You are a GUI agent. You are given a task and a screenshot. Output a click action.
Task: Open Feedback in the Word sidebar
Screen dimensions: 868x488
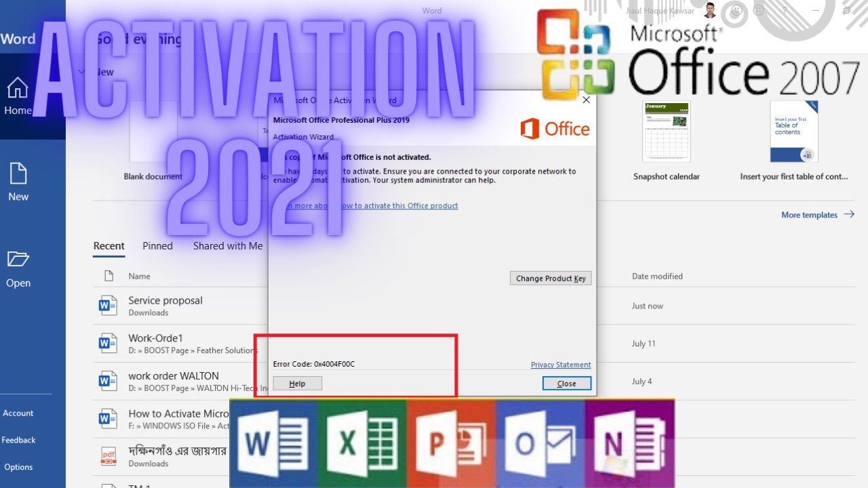coord(18,440)
